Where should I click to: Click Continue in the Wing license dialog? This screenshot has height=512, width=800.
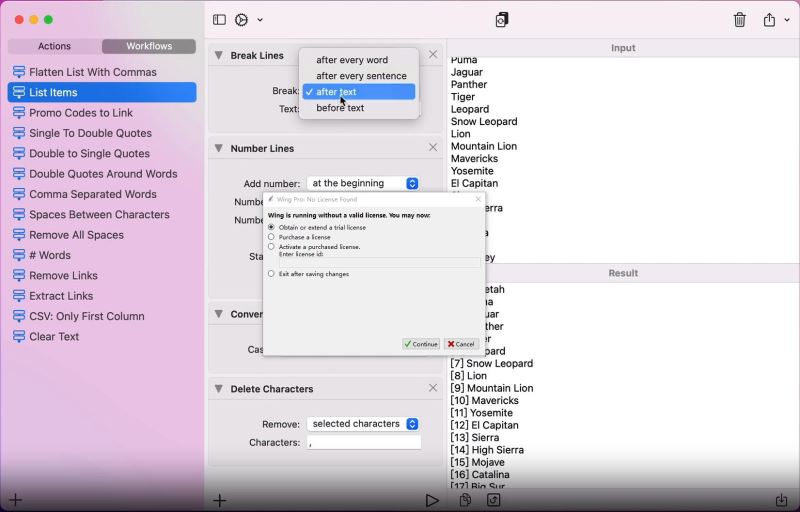(421, 344)
